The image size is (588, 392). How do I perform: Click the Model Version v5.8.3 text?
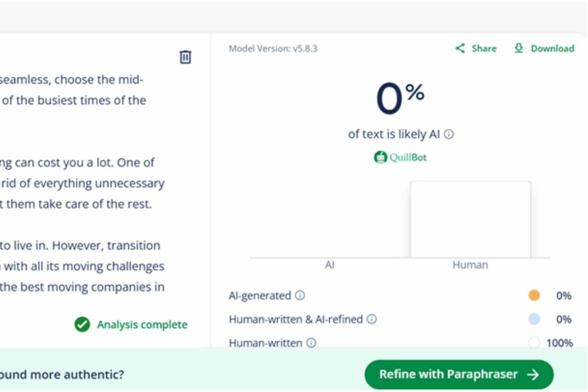[x=273, y=48]
